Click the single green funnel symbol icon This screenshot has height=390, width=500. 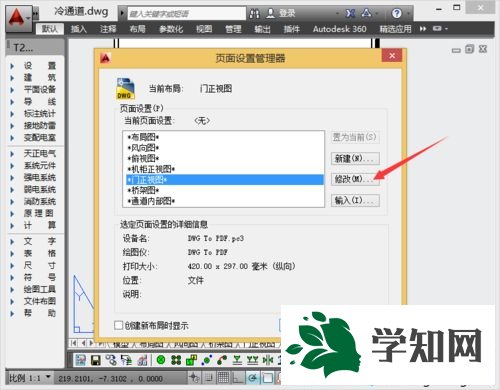(237, 360)
